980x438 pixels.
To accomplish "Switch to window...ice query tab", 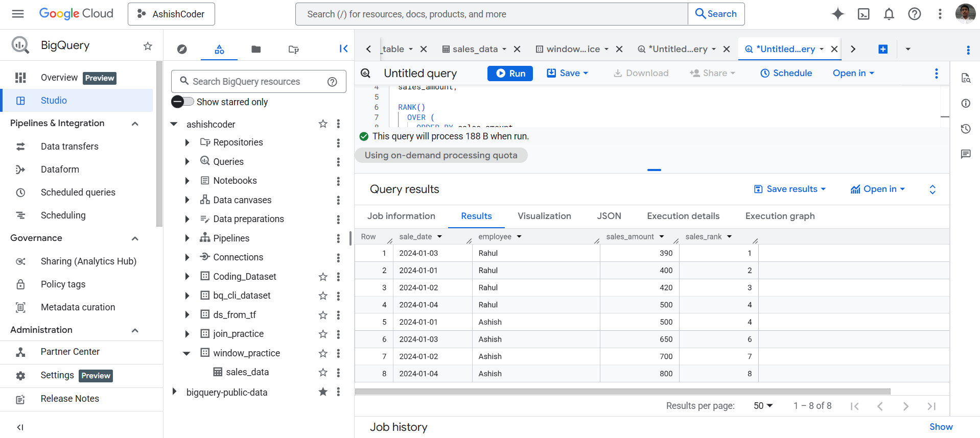I will 572,49.
